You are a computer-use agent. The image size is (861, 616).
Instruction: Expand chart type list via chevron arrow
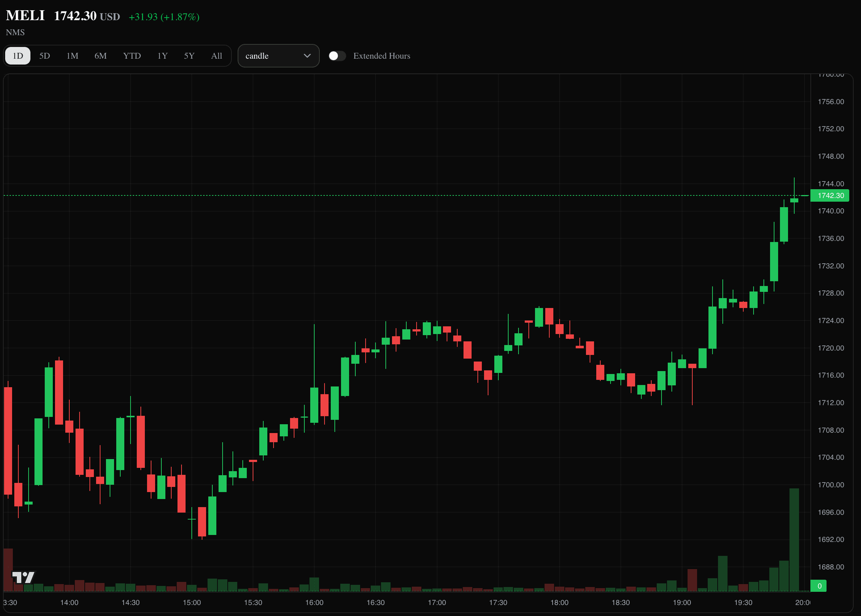tap(307, 56)
